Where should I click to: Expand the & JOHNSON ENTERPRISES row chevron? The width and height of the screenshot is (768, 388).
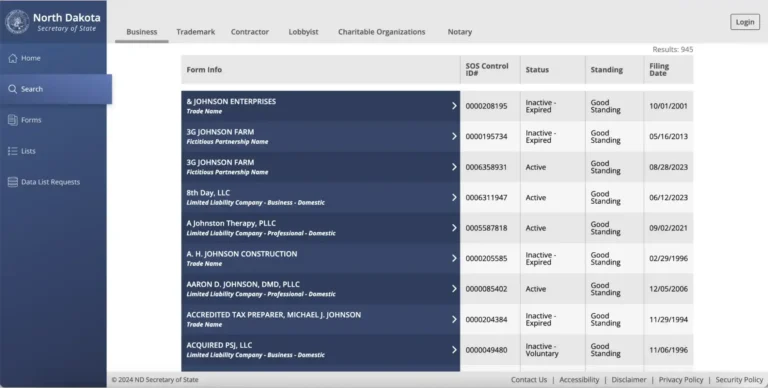[x=454, y=106]
